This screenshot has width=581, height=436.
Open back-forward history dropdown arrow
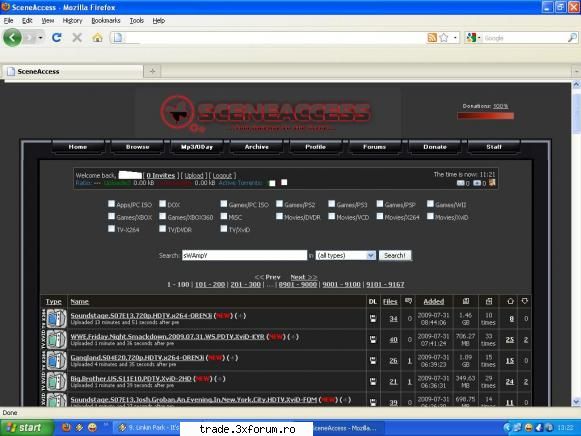click(40, 37)
